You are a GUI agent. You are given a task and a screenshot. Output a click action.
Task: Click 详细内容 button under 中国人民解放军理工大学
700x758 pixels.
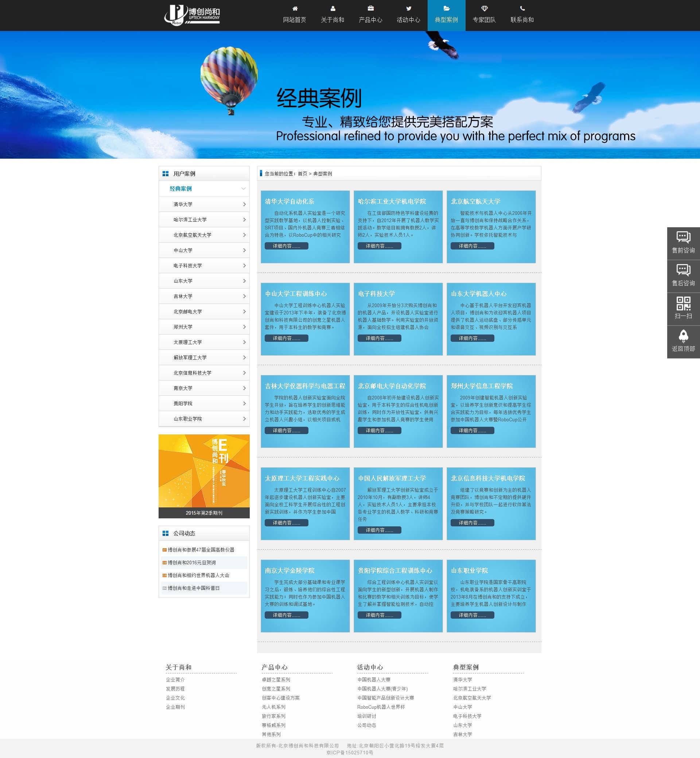(379, 530)
